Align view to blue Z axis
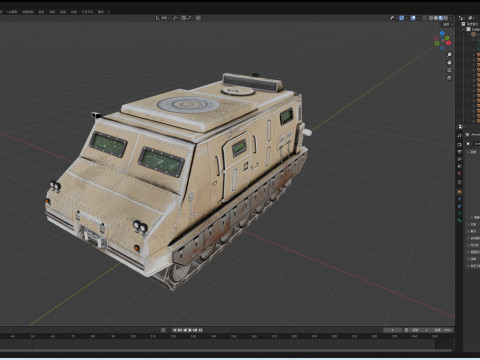 click(442, 33)
